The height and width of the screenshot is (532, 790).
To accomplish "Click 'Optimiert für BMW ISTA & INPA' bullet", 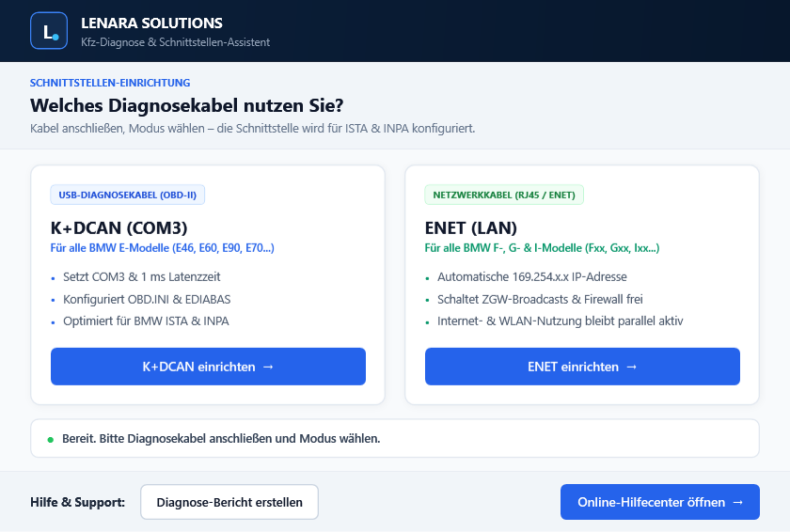I will [x=146, y=321].
